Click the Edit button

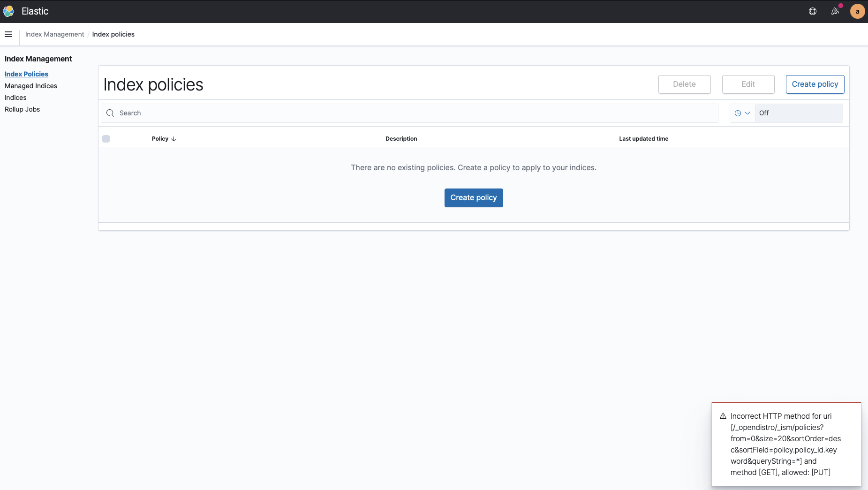(747, 84)
